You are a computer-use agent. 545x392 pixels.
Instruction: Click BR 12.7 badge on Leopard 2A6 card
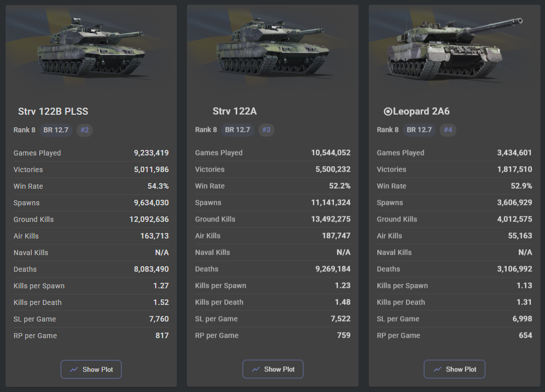[419, 130]
